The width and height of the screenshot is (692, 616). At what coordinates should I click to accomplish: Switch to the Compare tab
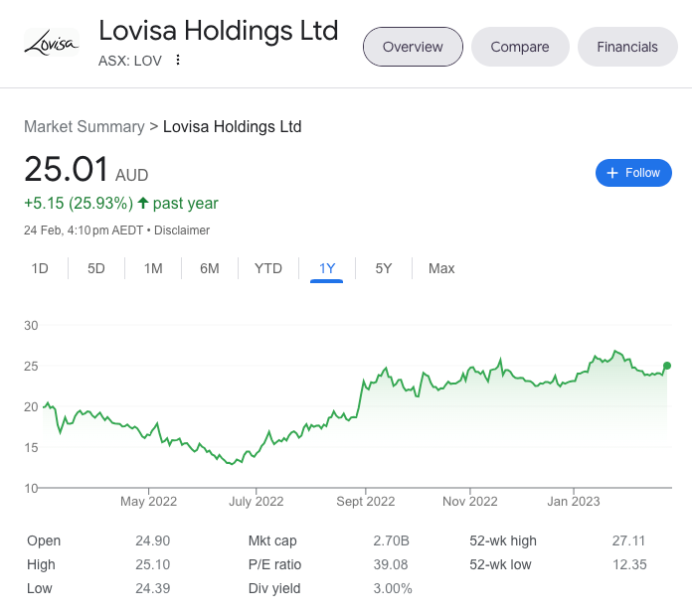click(520, 47)
